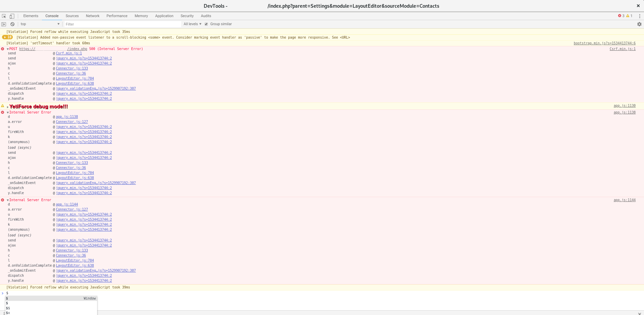Toggle the device toolbar icon
Viewport: 644px width, 315px height.
pos(12,16)
